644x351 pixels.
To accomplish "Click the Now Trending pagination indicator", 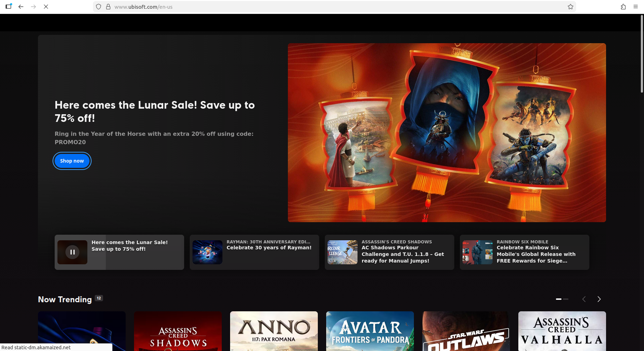I will [x=562, y=299].
